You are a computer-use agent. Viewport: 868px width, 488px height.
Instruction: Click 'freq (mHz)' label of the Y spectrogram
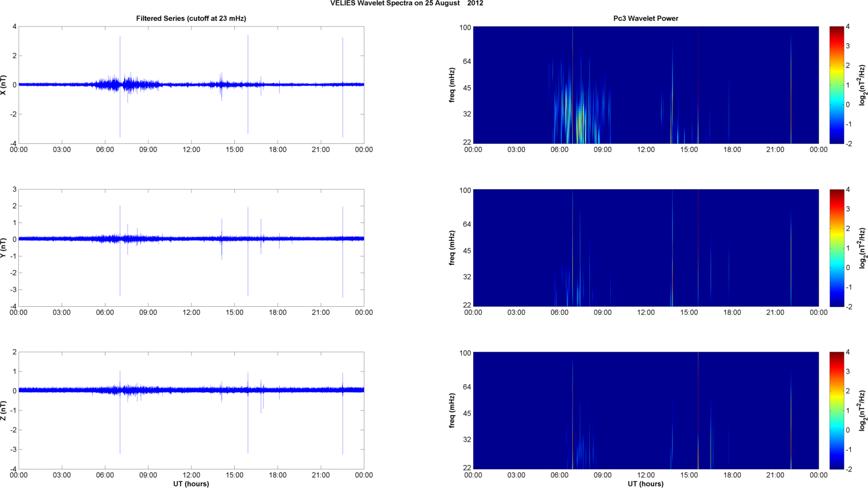(452, 248)
